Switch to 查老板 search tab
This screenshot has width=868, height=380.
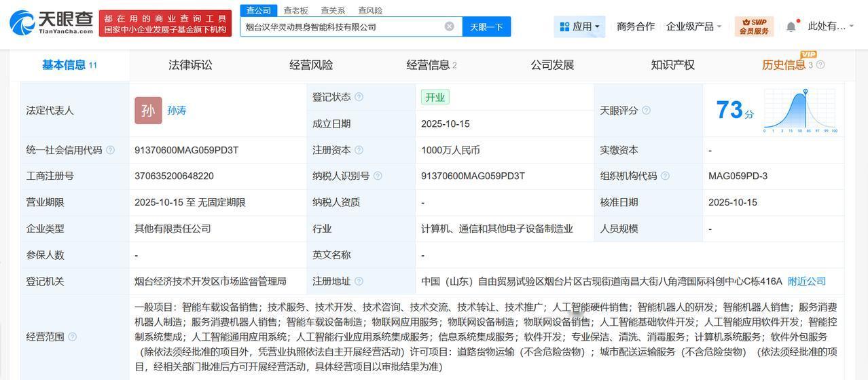(x=295, y=10)
